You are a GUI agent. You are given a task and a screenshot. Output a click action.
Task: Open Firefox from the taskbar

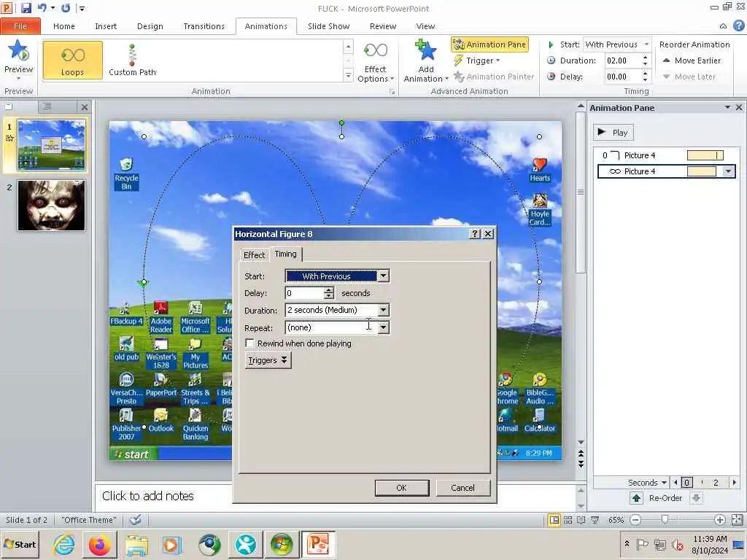click(99, 545)
